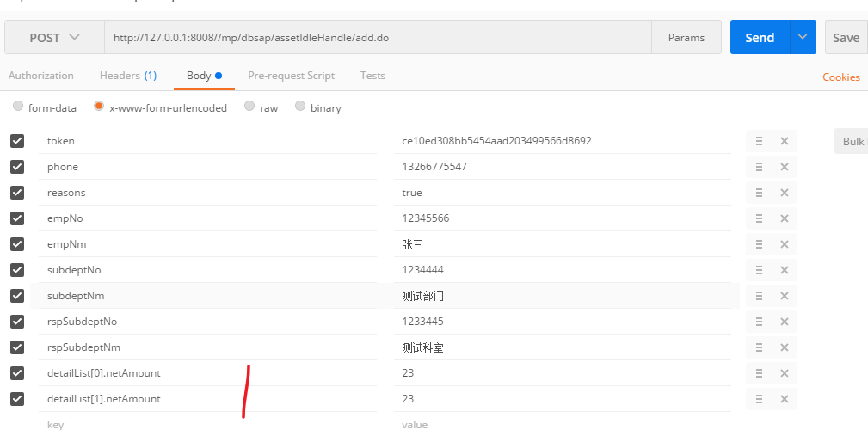Delete the empNm parameter row
The height and width of the screenshot is (430, 868).
pos(784,244)
